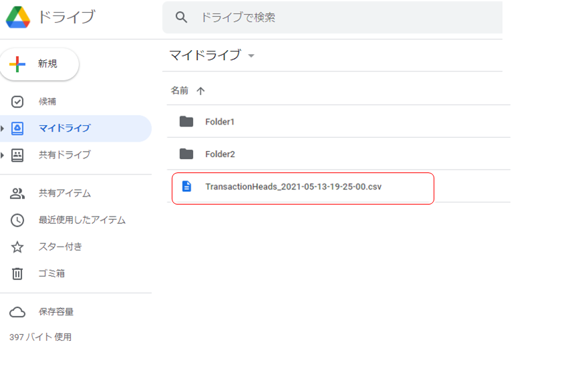Image resolution: width=588 pixels, height=387 pixels.
Task: Click the 保存容量 cloud storage icon
Action: pyautogui.click(x=19, y=311)
